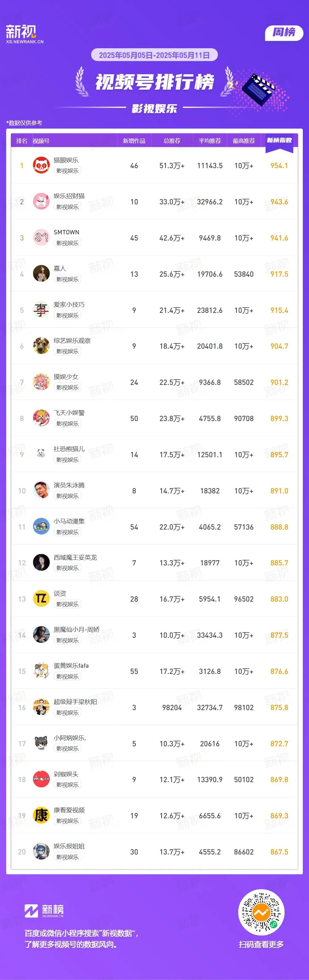309x980 pixels.
Task: Click the 娱乐招财猫 pink cat avatar
Action: pyautogui.click(x=41, y=202)
